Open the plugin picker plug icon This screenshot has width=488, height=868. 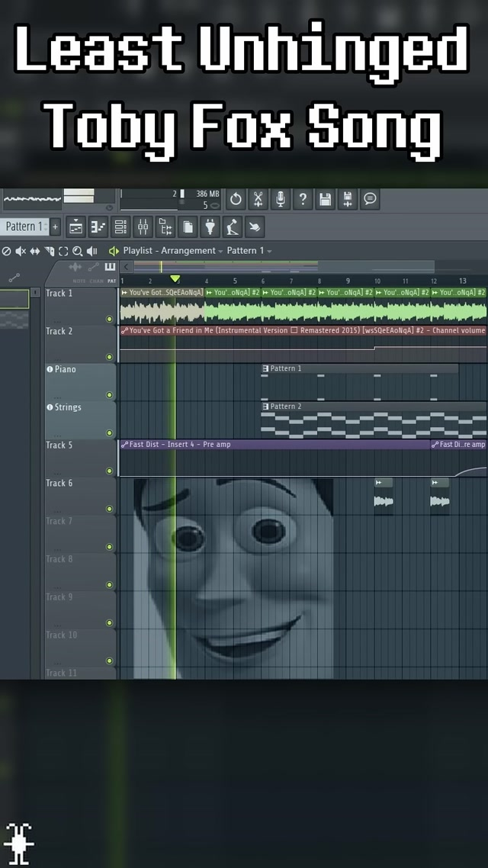(x=210, y=227)
